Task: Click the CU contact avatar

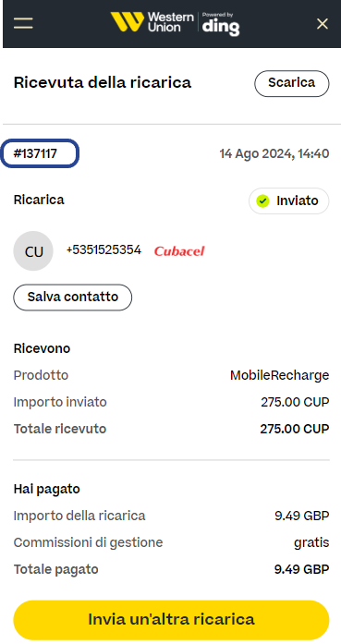Action: click(33, 251)
